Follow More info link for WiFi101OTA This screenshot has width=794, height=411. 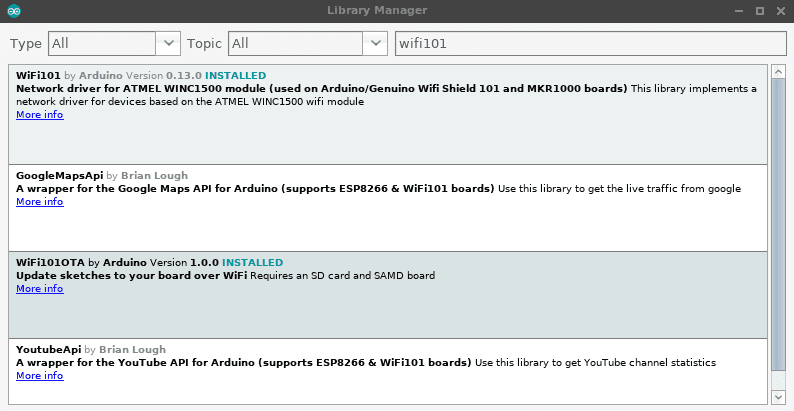(x=39, y=289)
